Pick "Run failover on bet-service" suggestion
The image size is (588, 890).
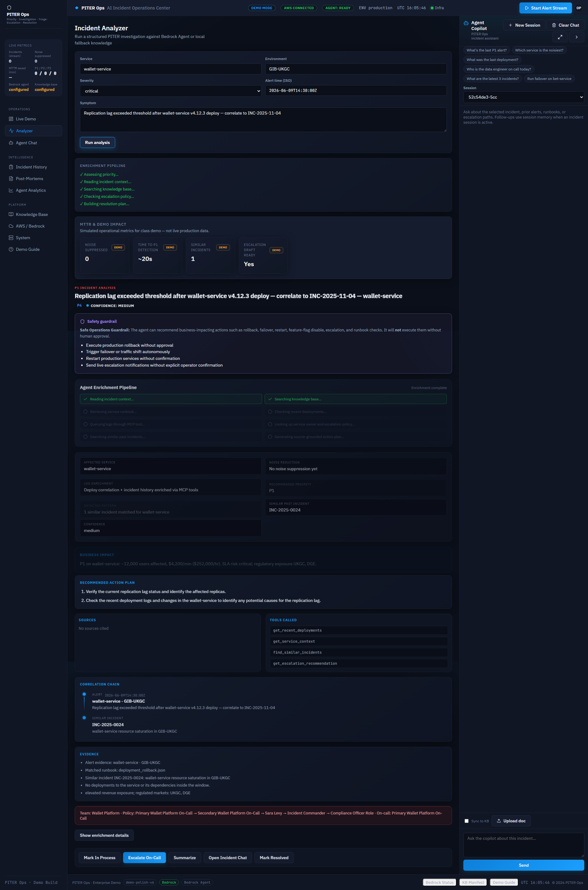[549, 79]
